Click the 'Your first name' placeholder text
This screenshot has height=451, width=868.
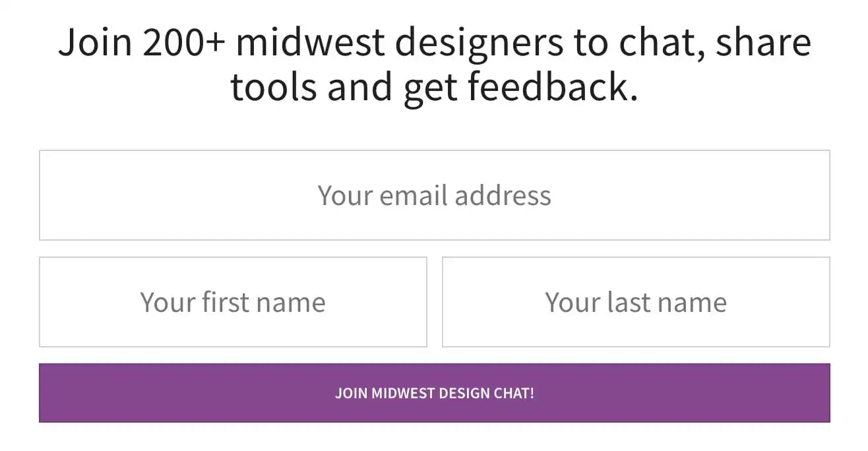pos(233,303)
